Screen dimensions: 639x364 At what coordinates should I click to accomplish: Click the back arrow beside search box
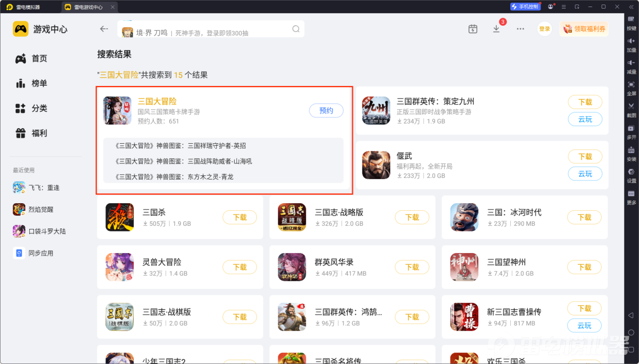point(104,29)
